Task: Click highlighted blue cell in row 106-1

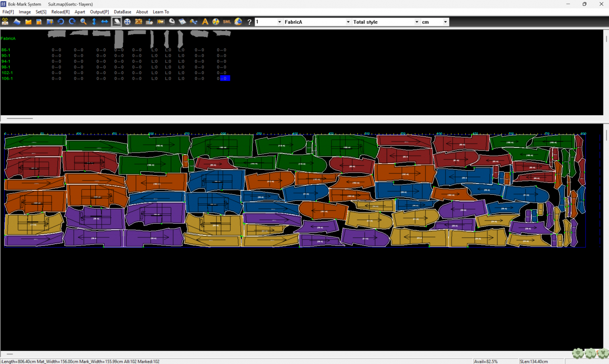Action: pos(225,79)
